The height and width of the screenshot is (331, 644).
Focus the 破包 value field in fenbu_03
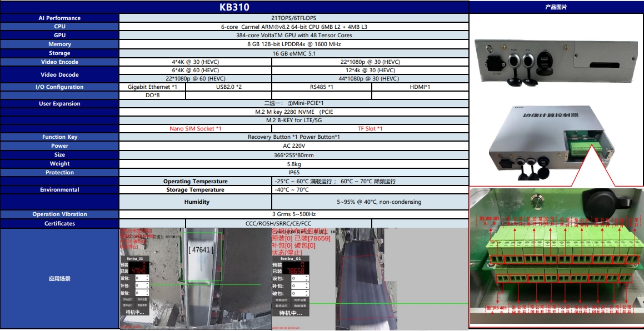tap(139, 293)
